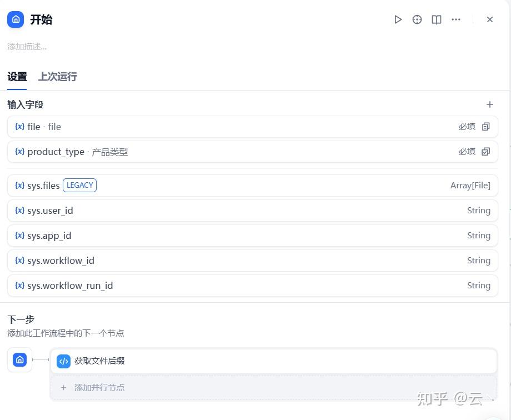The height and width of the screenshot is (420, 511).
Task: Click the file field type icon
Action: 486,127
